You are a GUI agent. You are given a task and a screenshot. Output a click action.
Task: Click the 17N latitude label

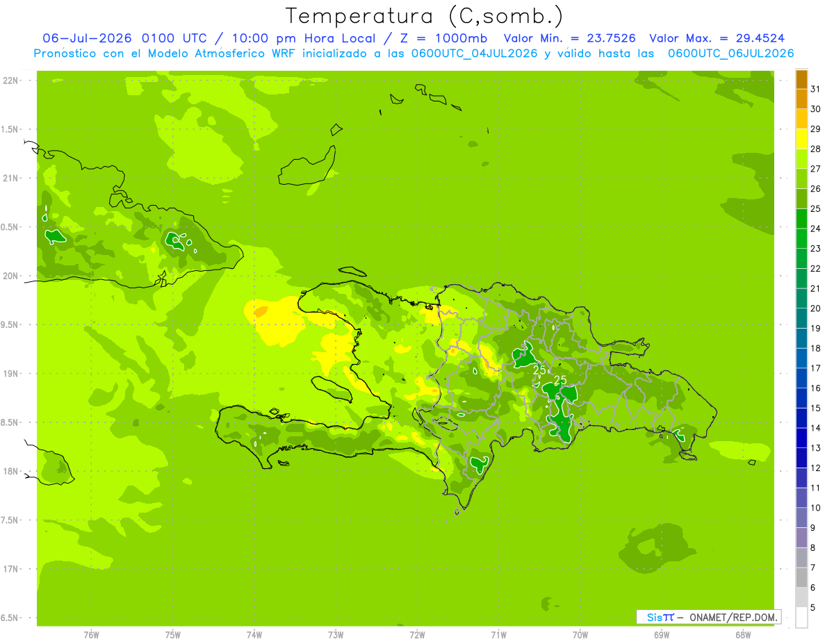click(10, 569)
